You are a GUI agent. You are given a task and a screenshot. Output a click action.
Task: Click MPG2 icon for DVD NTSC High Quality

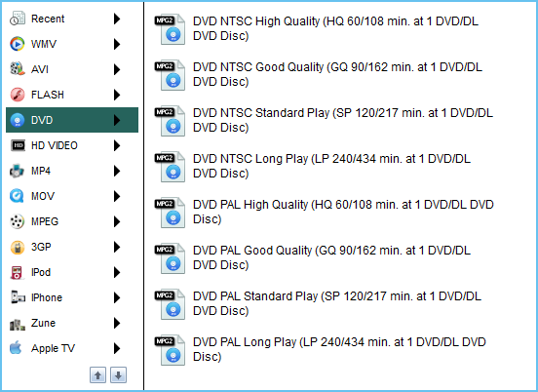click(x=170, y=29)
